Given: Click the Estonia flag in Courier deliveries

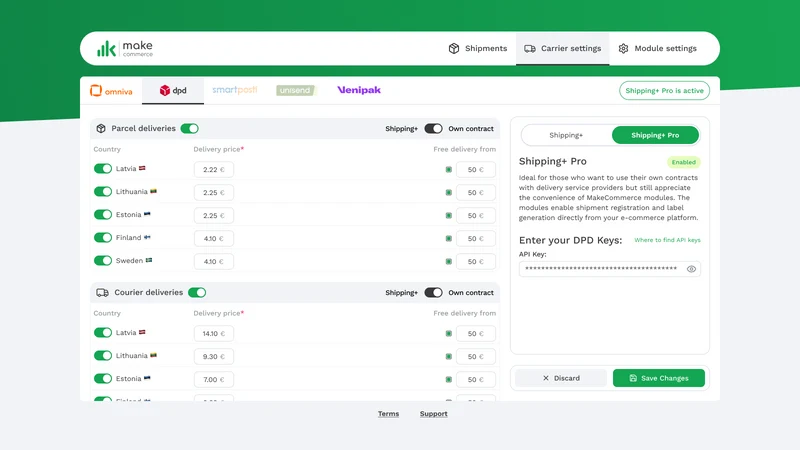Looking at the screenshot, I should [x=147, y=378].
